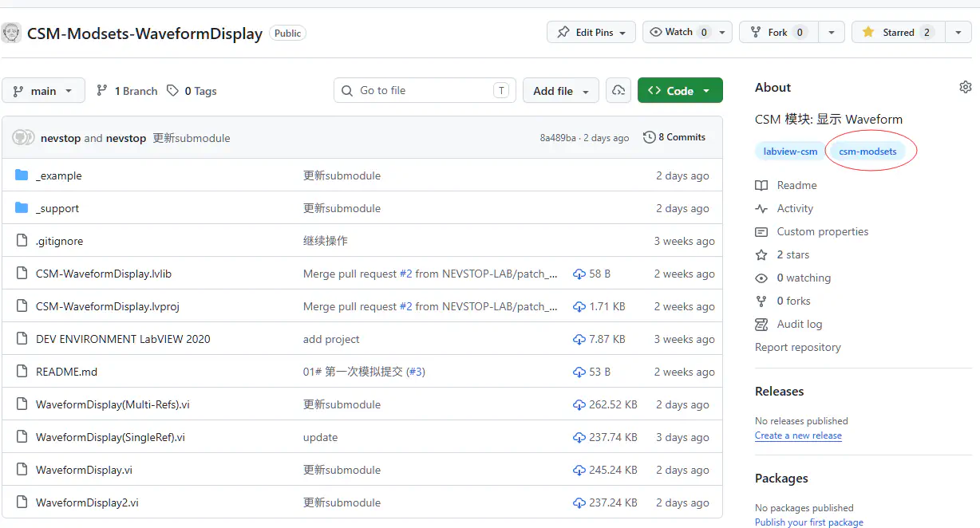Screen dimensions: 980x528
Task: Click Publish your first package link
Action: 809,522
